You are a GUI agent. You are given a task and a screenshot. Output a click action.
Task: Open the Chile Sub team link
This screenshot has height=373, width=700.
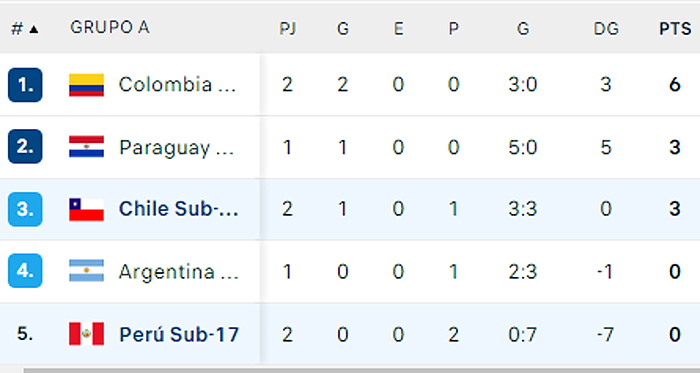pos(179,209)
